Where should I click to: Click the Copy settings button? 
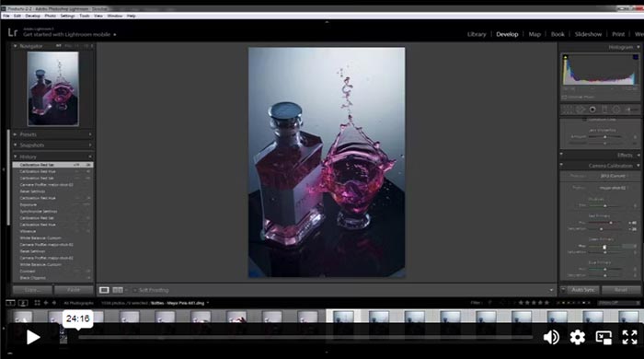[x=32, y=290]
